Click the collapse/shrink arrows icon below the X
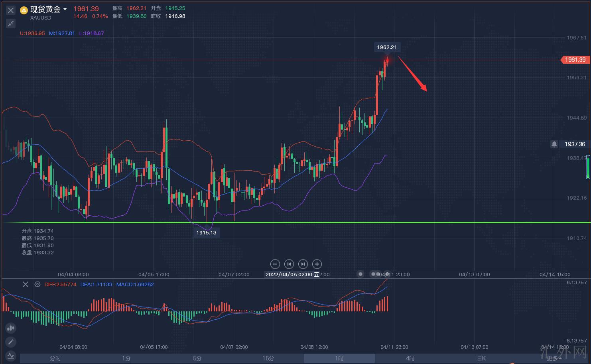 pyautogui.click(x=11, y=24)
